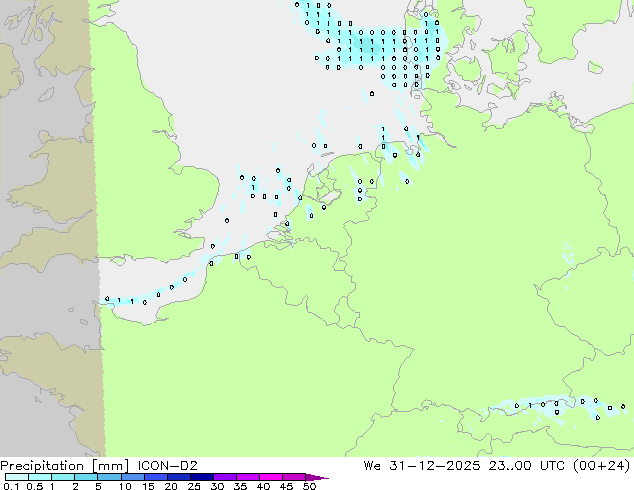634x490 pixels.
Task: Click the date '31-12-2025' text
Action: pos(435,466)
